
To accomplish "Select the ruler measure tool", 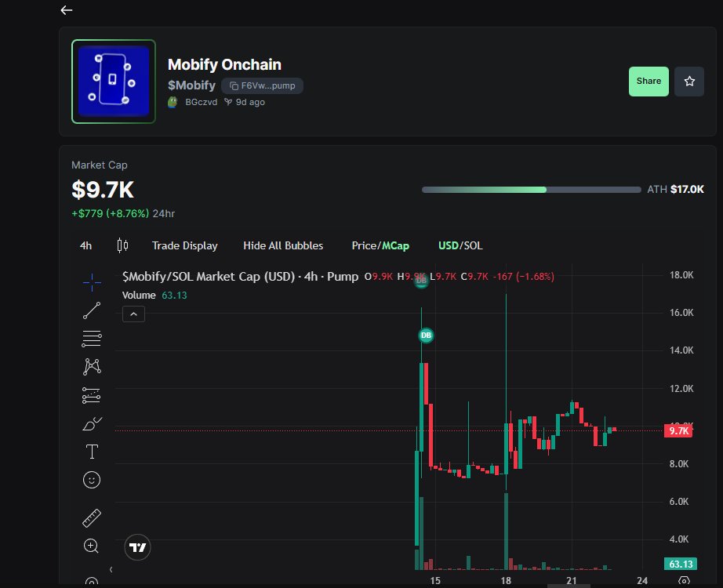I will [92, 518].
